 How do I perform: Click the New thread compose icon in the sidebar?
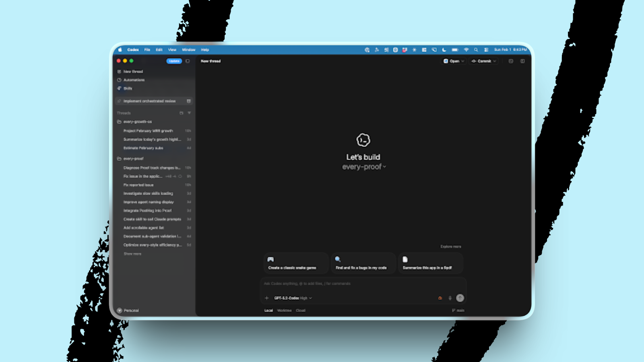click(119, 72)
